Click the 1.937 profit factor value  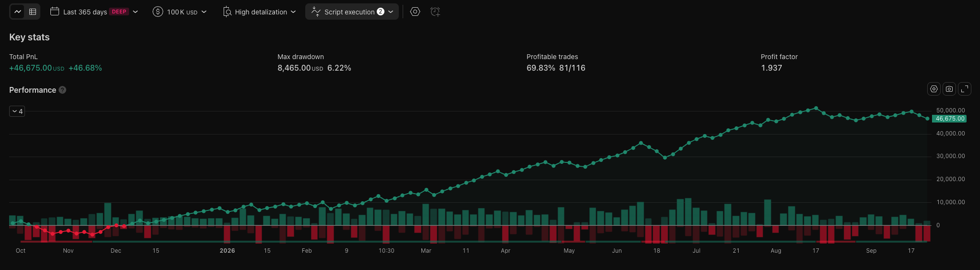[771, 68]
